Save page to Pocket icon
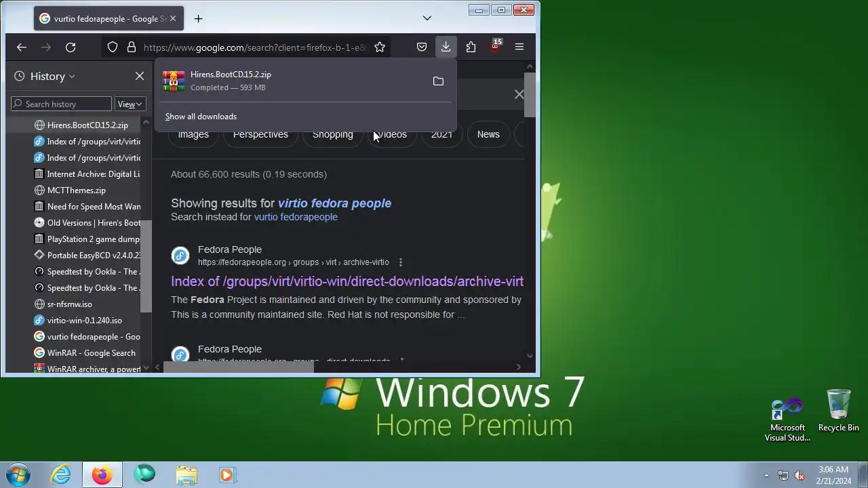868x488 pixels. (x=422, y=47)
